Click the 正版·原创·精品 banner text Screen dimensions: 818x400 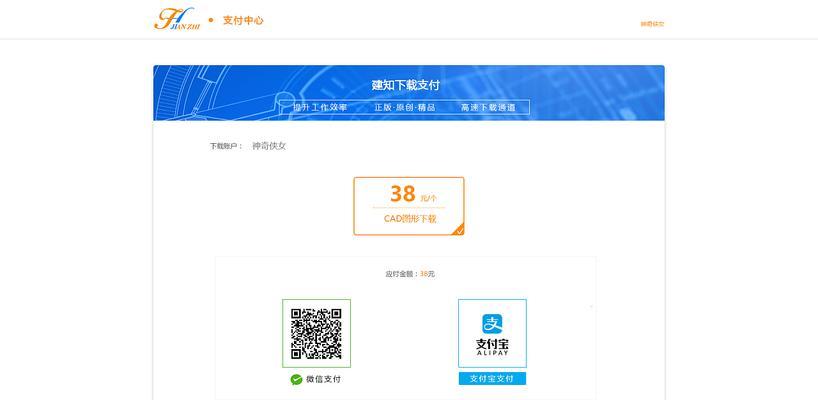[x=405, y=107]
